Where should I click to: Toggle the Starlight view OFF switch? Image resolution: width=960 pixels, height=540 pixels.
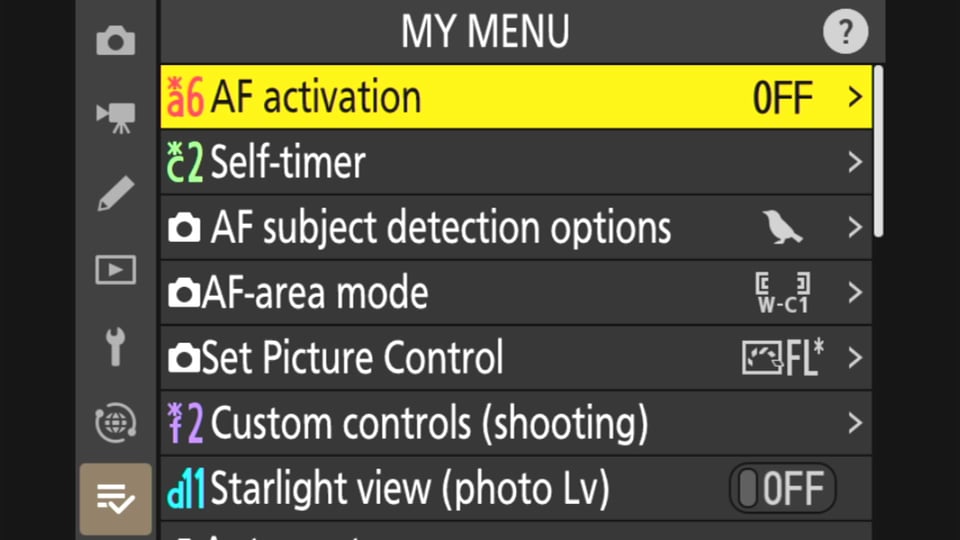tap(782, 488)
